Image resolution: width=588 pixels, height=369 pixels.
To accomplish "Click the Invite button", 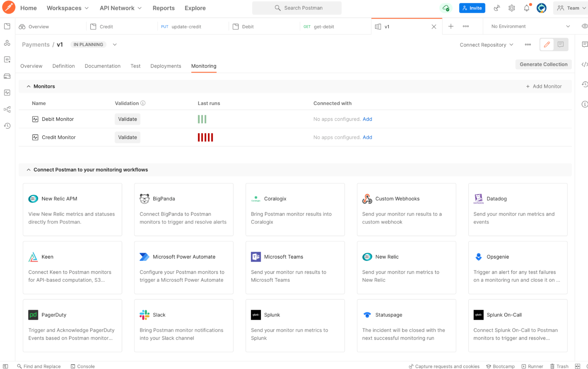I will point(472,8).
